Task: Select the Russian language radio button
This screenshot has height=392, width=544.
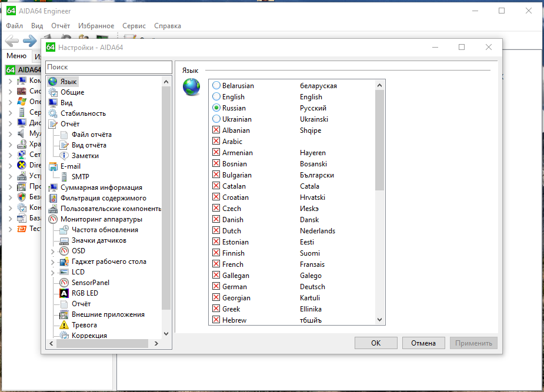Action: (216, 108)
